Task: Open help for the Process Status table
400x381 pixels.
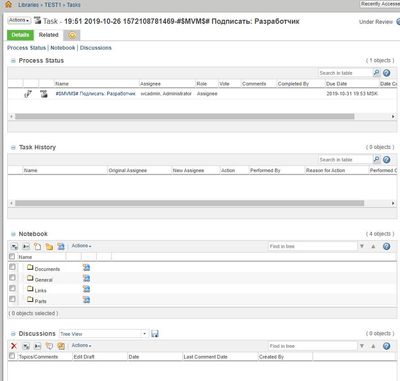Action: coord(387,73)
